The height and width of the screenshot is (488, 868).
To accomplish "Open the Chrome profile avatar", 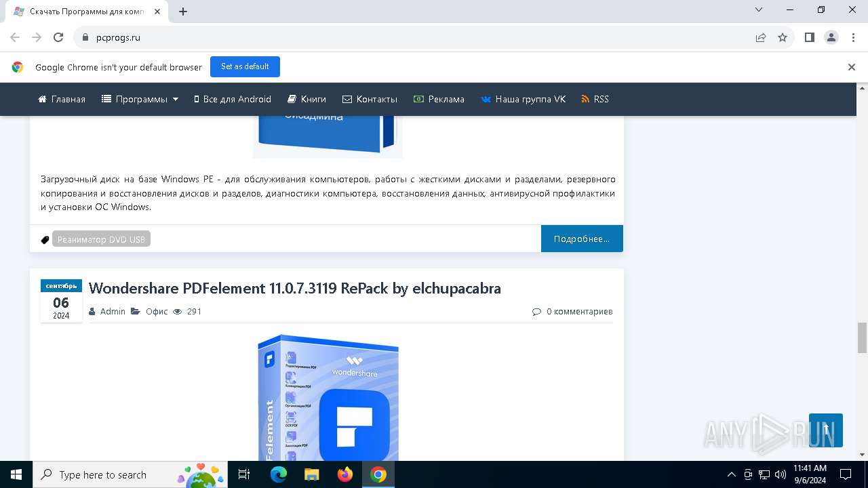I will coord(831,37).
